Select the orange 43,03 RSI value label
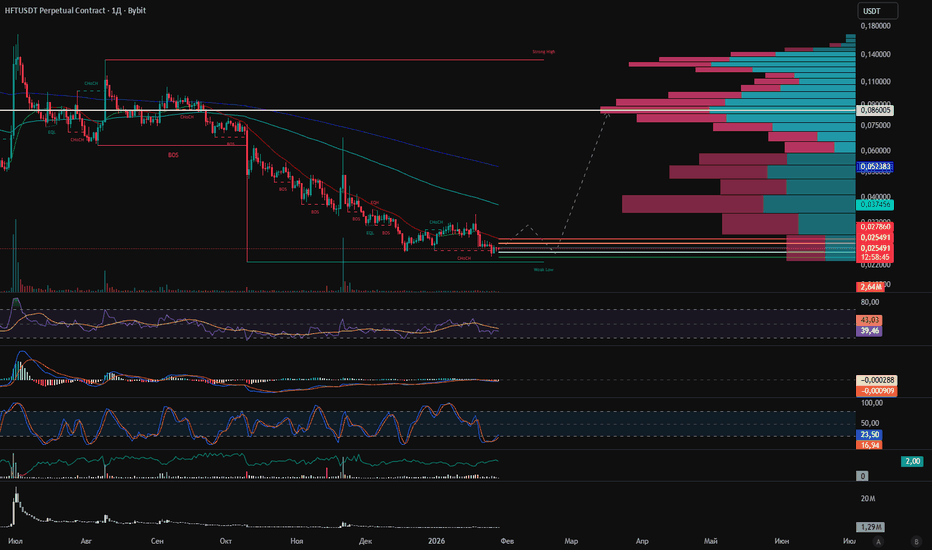This screenshot has width=932, height=550. [x=869, y=320]
